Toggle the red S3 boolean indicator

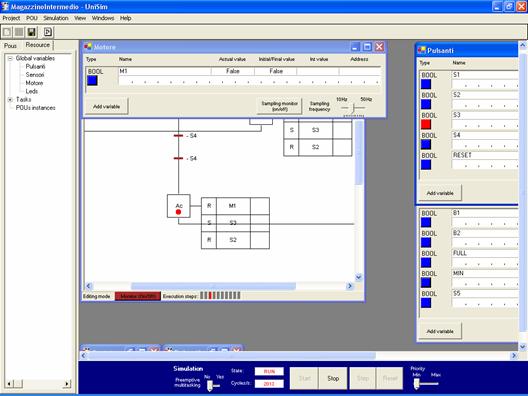click(426, 125)
